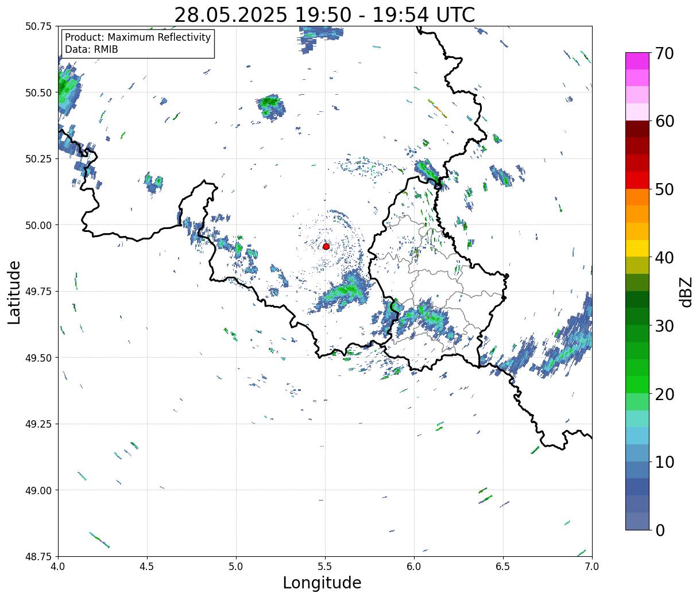Click the longitude tick label 5.5
700x597 pixels.
coord(325,567)
